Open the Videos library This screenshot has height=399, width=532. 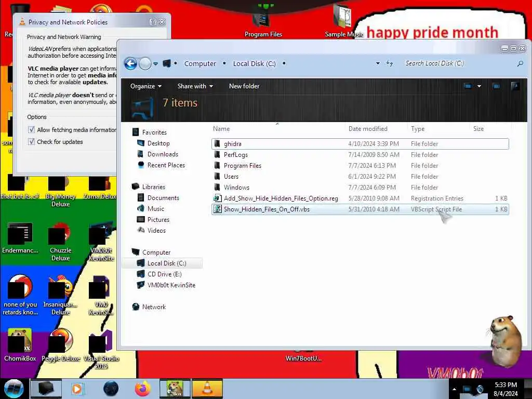tap(156, 230)
